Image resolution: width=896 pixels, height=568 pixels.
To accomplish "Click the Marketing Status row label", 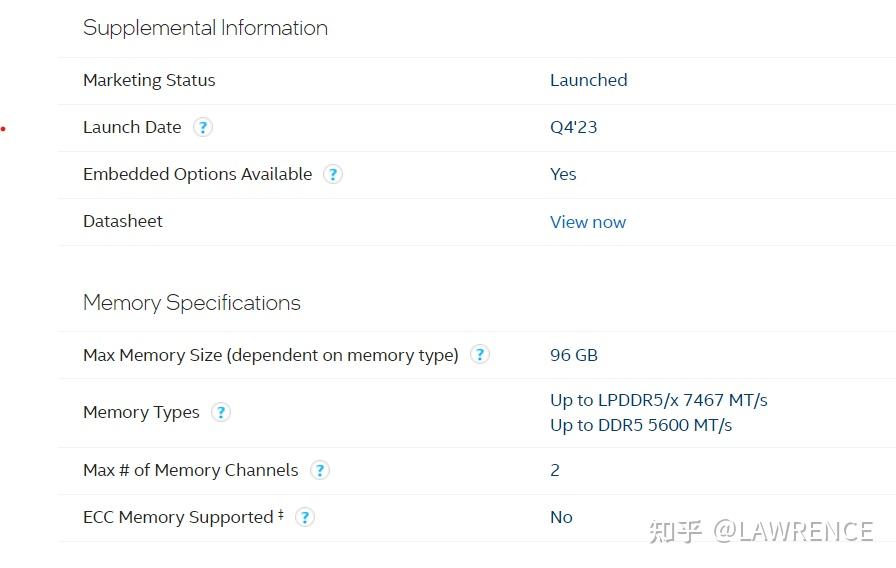I will coord(149,80).
